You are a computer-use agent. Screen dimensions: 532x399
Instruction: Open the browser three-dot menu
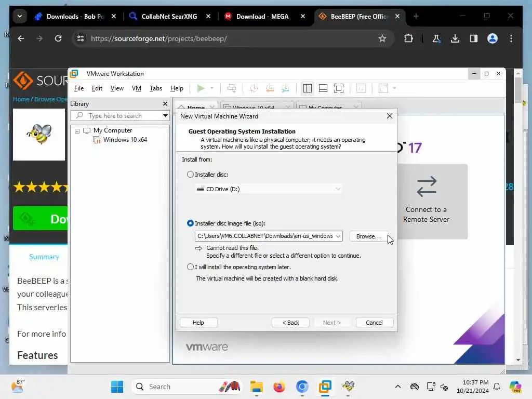[x=511, y=38]
